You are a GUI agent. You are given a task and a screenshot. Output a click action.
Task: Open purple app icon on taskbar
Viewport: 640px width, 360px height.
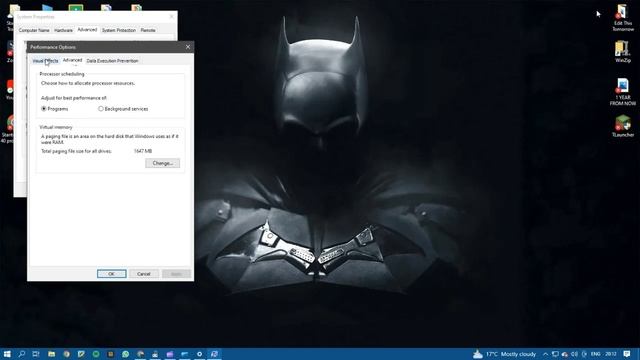170,354
